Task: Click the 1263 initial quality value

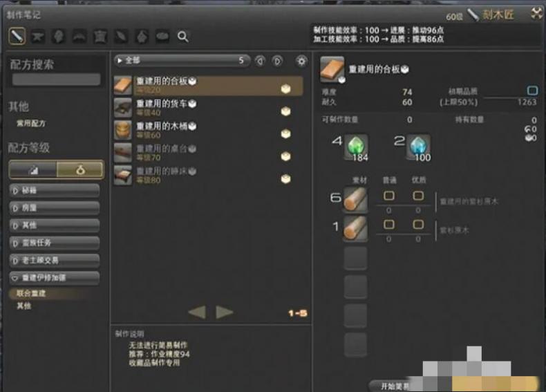Action: pyautogui.click(x=527, y=102)
